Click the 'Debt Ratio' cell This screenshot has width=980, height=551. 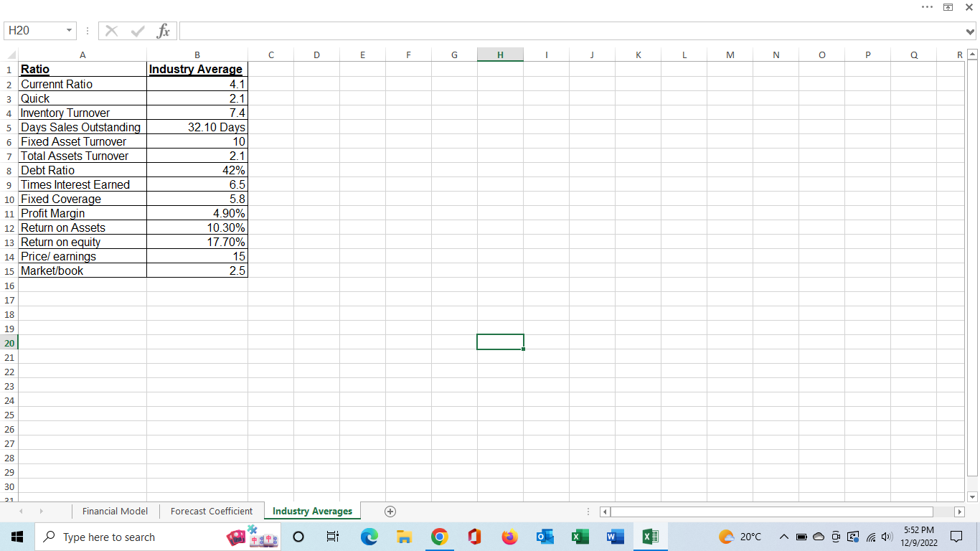tap(83, 170)
